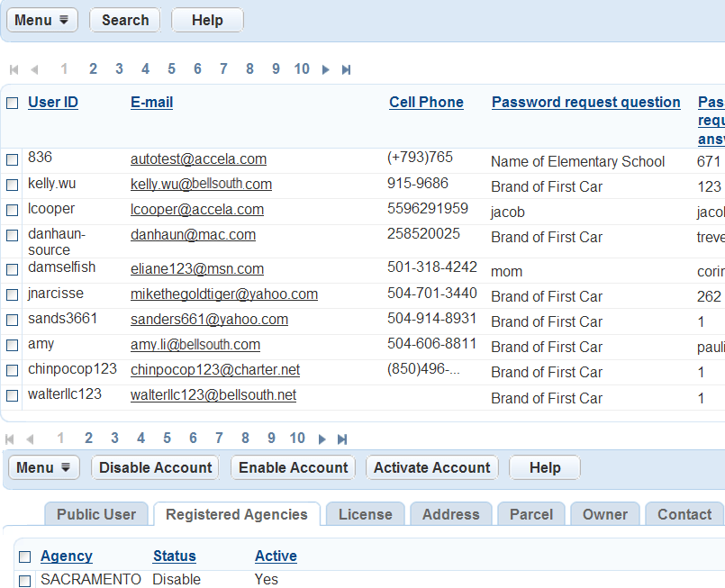Switch to the License tab
The height and width of the screenshot is (588, 725).
(365, 514)
